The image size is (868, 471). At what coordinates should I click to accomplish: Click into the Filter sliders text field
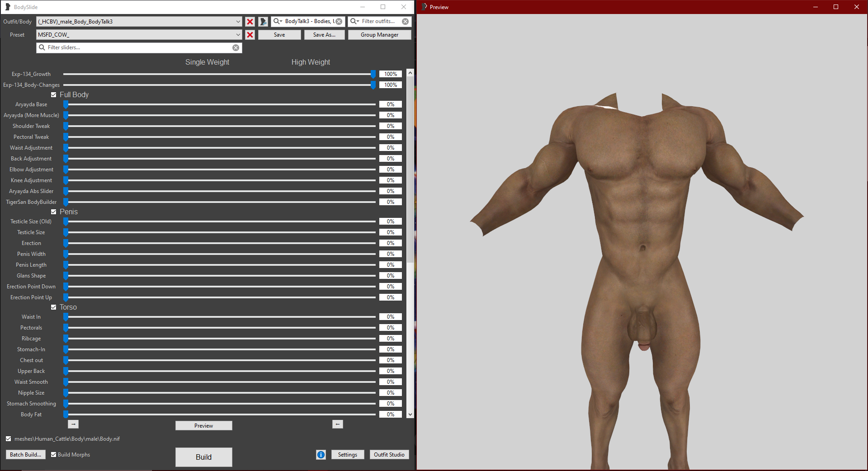click(139, 47)
